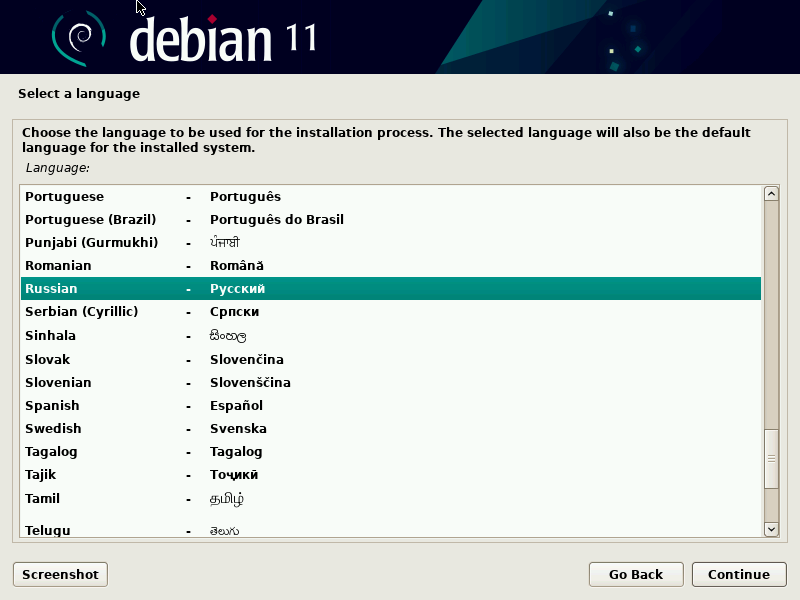Click the Continue button
This screenshot has height=600, width=800.
[739, 574]
